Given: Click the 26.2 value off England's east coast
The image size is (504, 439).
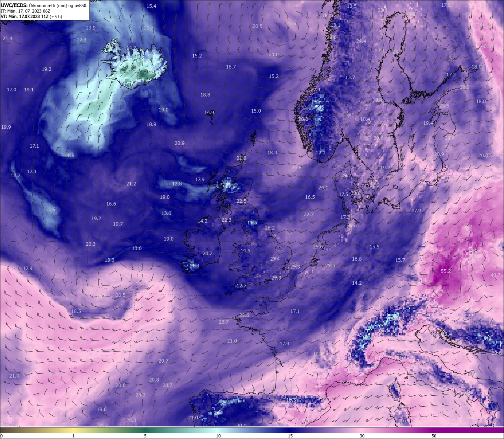Looking at the screenshot, I should click(x=270, y=228).
